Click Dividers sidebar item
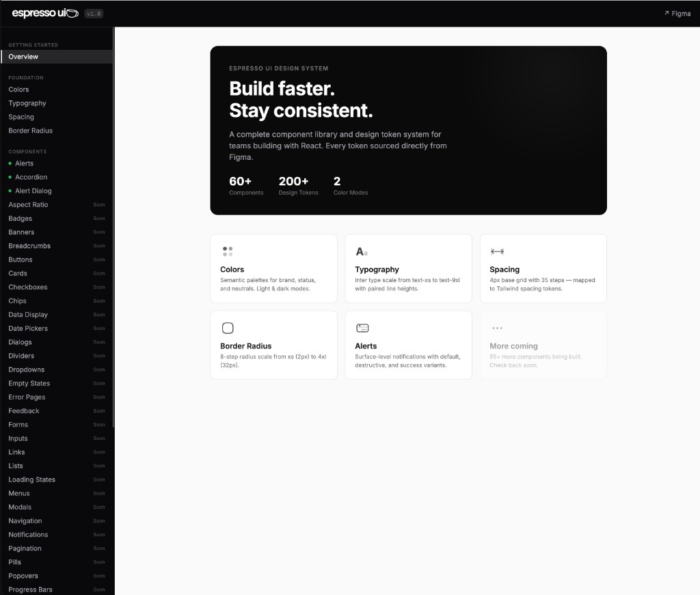700x595 pixels. [x=57, y=356]
